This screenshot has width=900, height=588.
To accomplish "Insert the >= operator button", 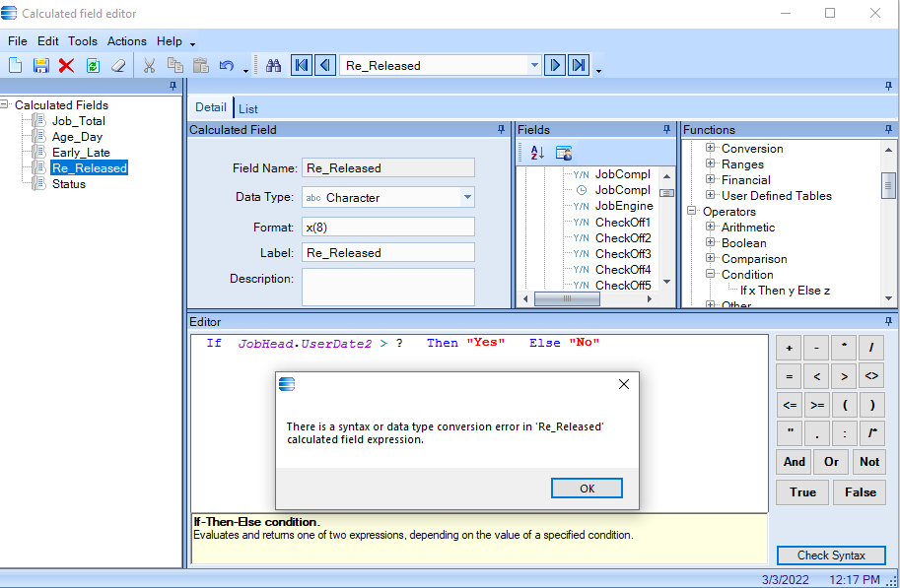I will [x=817, y=405].
